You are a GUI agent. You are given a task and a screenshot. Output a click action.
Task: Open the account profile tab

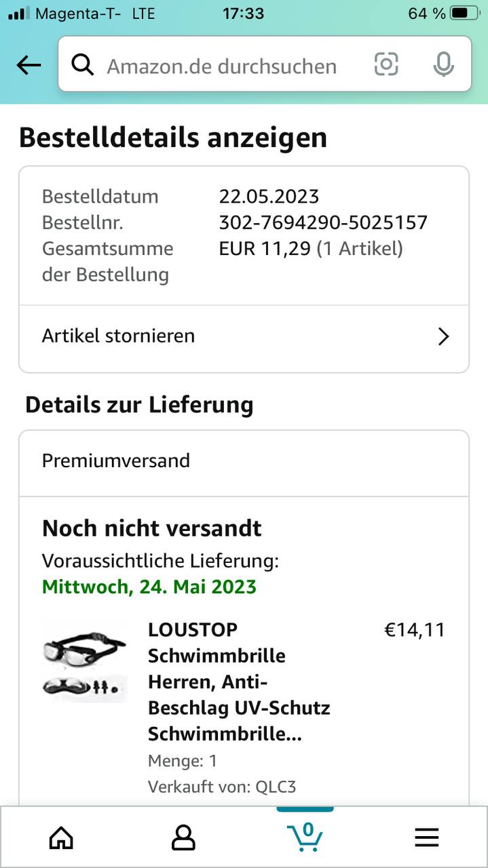click(x=183, y=838)
